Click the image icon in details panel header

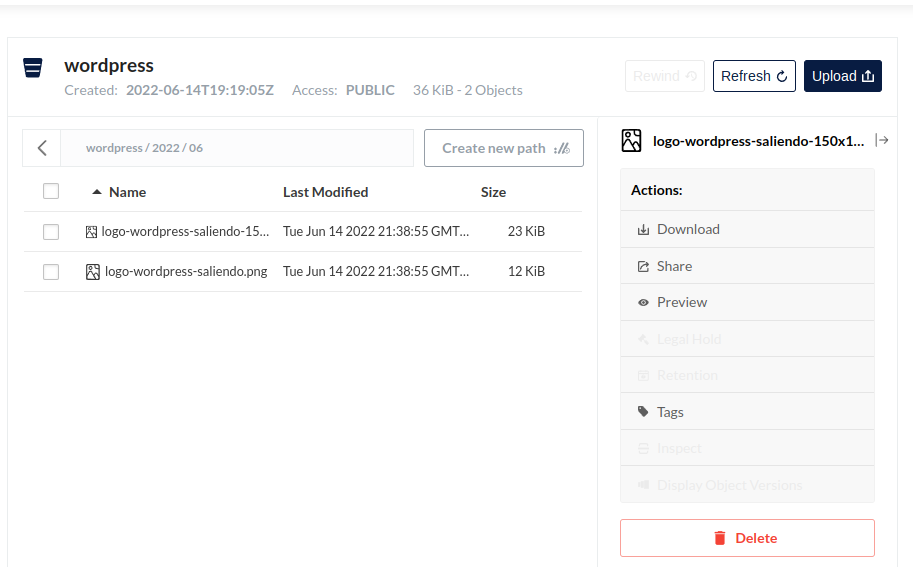click(631, 141)
